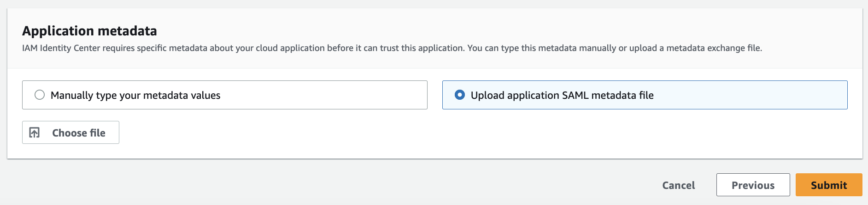Select the 'Upload application SAML metadata file' radio circle

[x=460, y=95]
